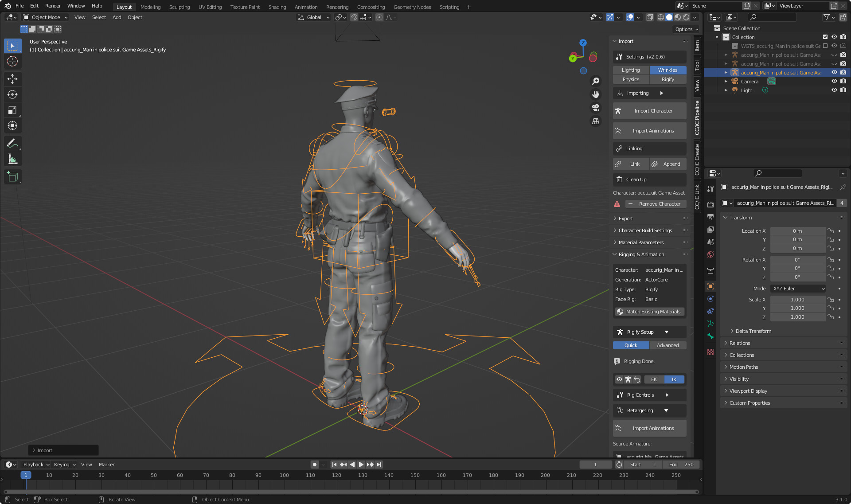
Task: Click the Remove Character button
Action: [656, 204]
